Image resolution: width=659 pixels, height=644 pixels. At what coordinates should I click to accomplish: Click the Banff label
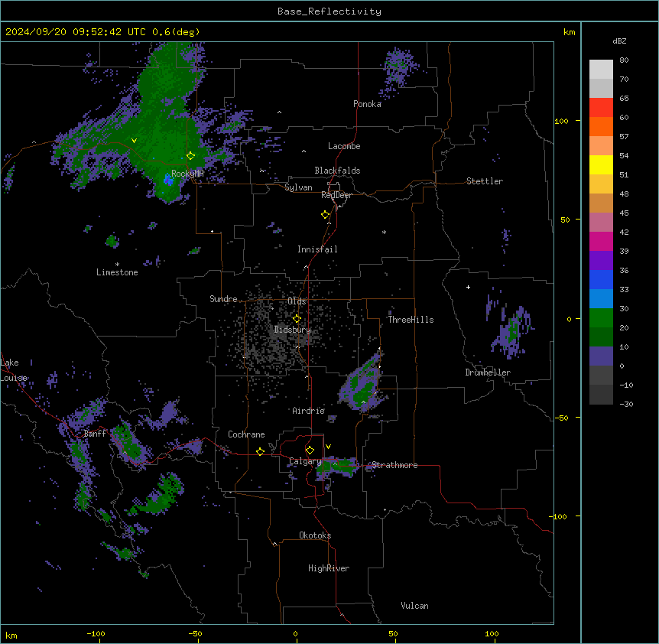pos(95,434)
